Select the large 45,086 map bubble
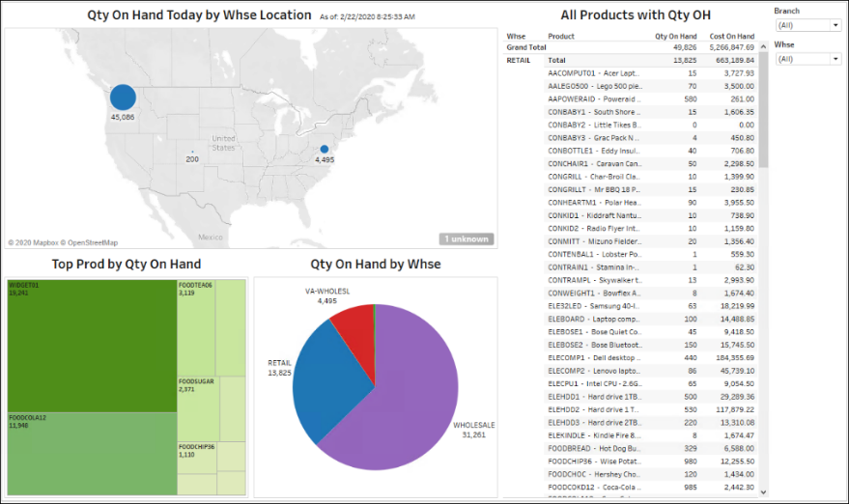The height and width of the screenshot is (504, 849). pos(123,98)
